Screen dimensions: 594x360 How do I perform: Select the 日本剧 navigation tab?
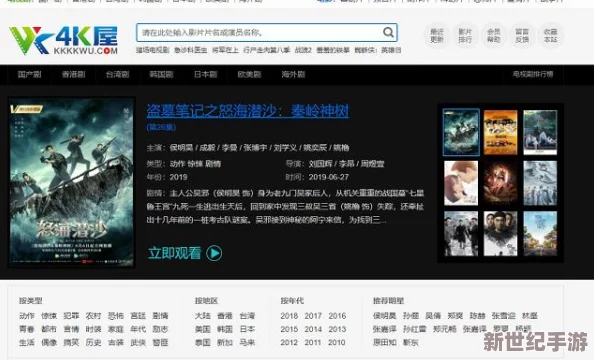click(x=205, y=74)
